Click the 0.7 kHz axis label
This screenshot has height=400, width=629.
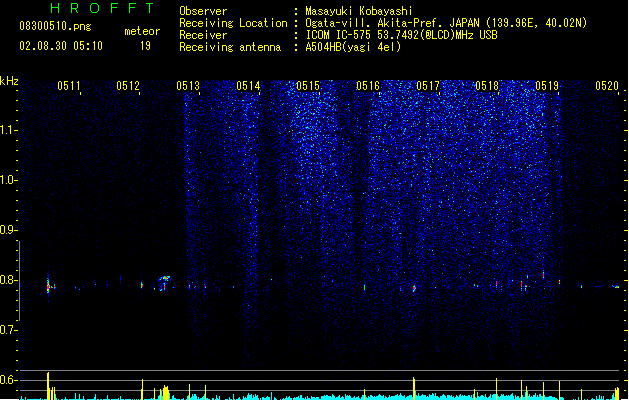point(8,330)
